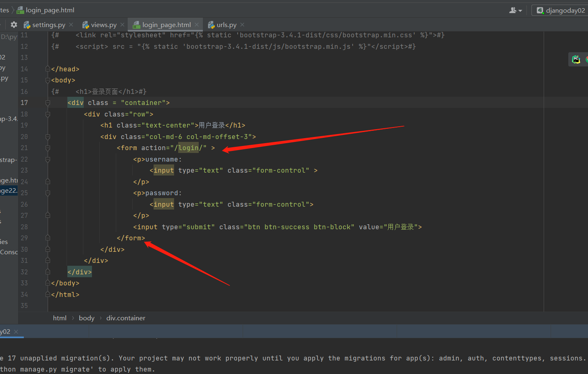Click the body breadcrumb in the editor footer
This screenshot has height=374, width=588.
[87, 318]
